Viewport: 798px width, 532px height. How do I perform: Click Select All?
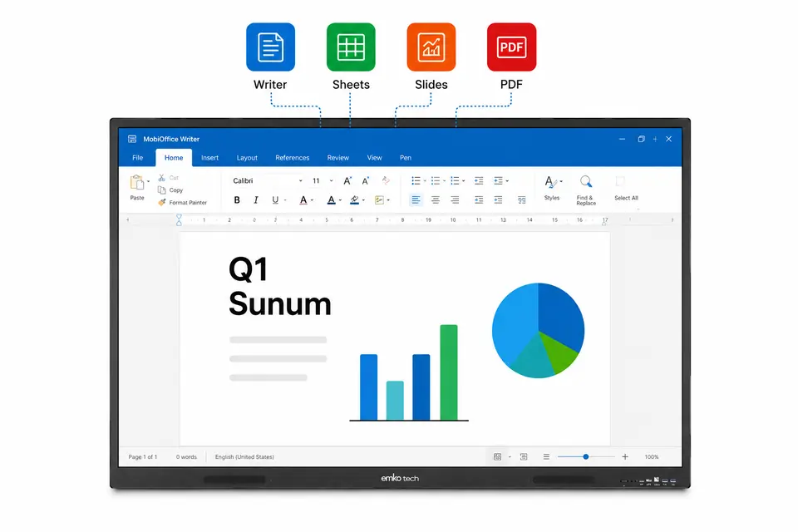click(x=626, y=188)
